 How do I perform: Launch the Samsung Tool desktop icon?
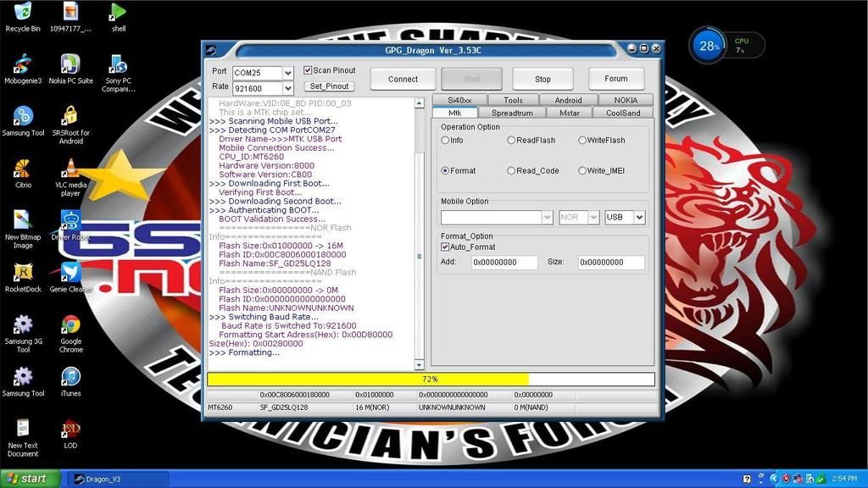coord(23,116)
